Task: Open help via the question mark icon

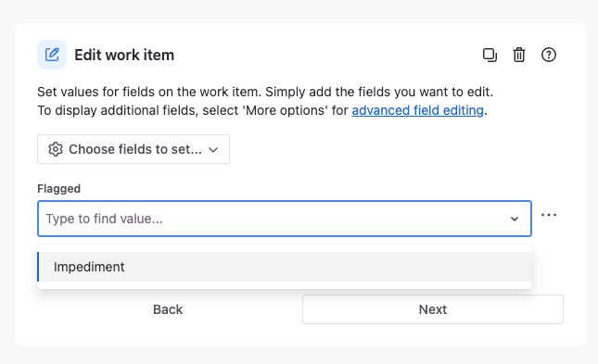Action: [549, 55]
